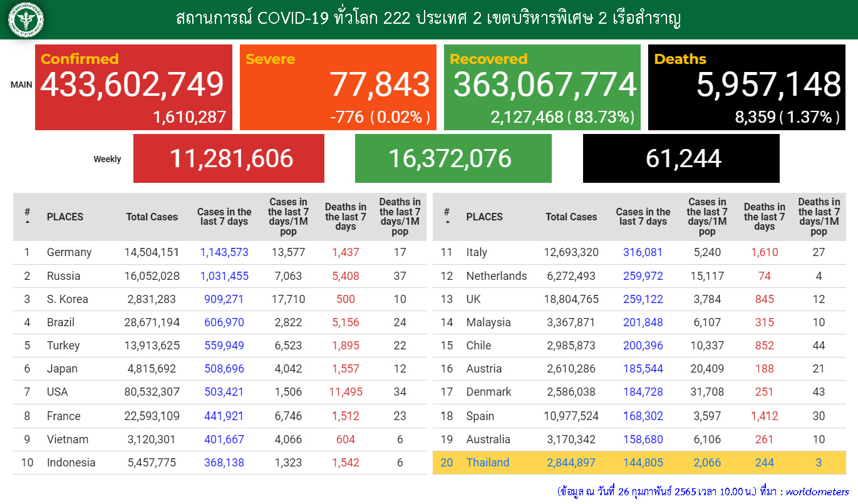Sort right table by # column arrow
The height and width of the screenshot is (504, 858).
[447, 222]
